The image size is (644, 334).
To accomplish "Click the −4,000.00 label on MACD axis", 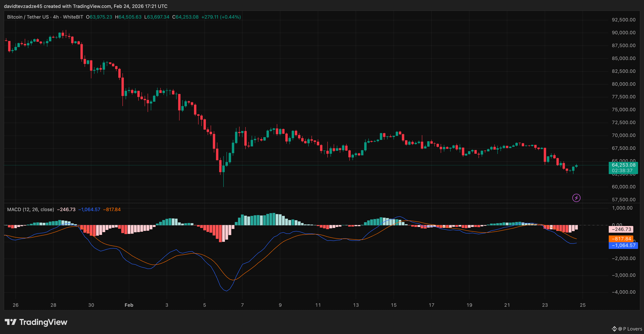I will [x=624, y=292].
